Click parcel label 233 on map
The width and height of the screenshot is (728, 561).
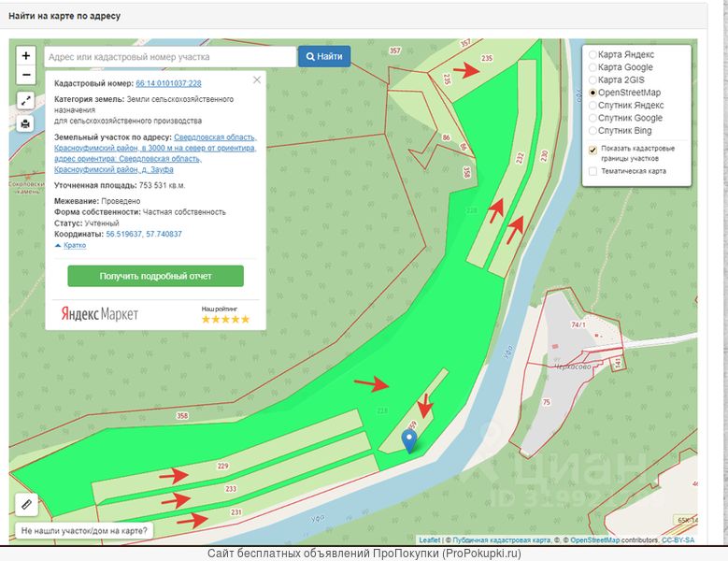(x=231, y=489)
